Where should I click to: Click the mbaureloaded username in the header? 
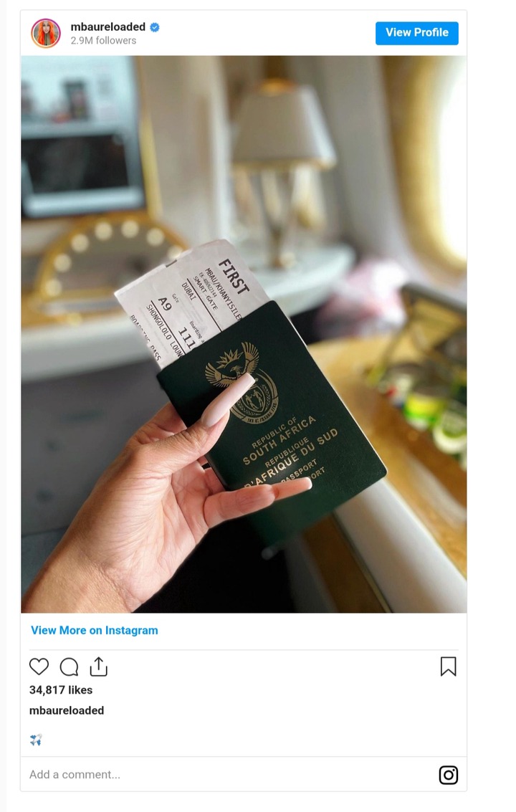[107, 27]
